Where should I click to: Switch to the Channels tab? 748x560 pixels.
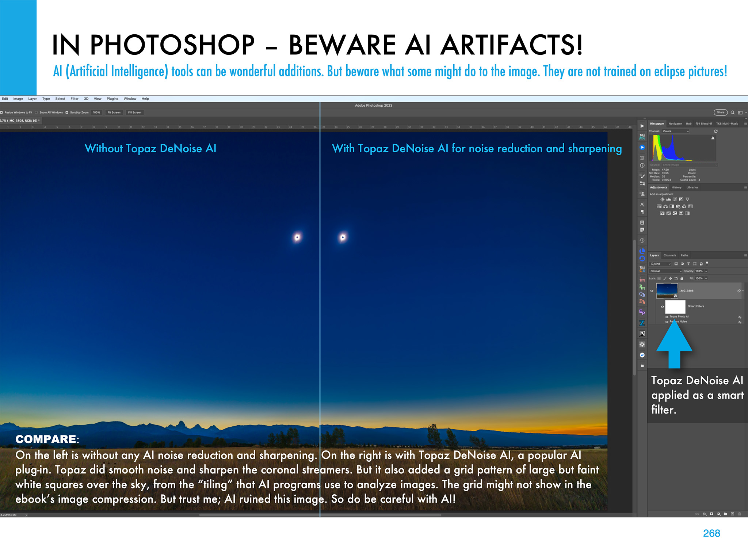pyautogui.click(x=669, y=255)
